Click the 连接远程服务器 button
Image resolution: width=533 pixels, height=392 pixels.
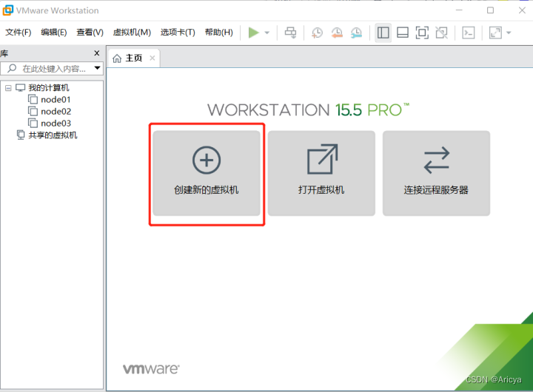tap(436, 173)
